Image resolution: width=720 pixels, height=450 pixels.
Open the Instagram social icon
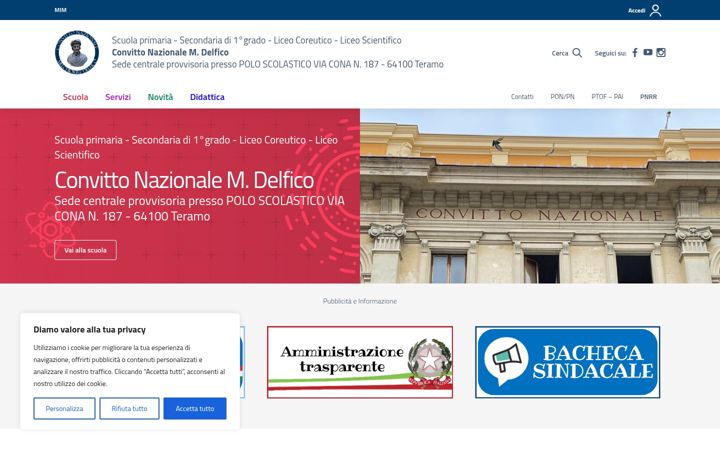pos(661,52)
